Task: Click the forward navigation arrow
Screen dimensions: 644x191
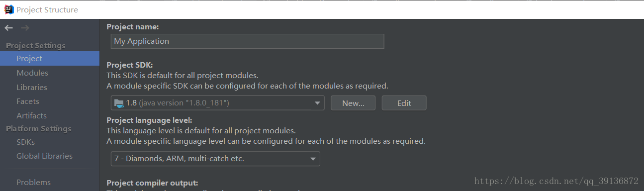Action: click(25, 28)
